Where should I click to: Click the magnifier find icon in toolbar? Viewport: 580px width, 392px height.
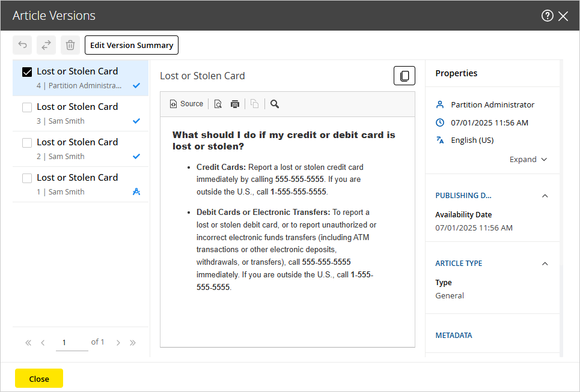(275, 104)
